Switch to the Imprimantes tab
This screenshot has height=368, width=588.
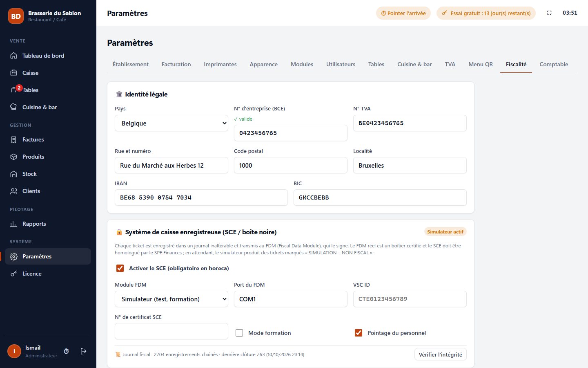click(x=220, y=64)
